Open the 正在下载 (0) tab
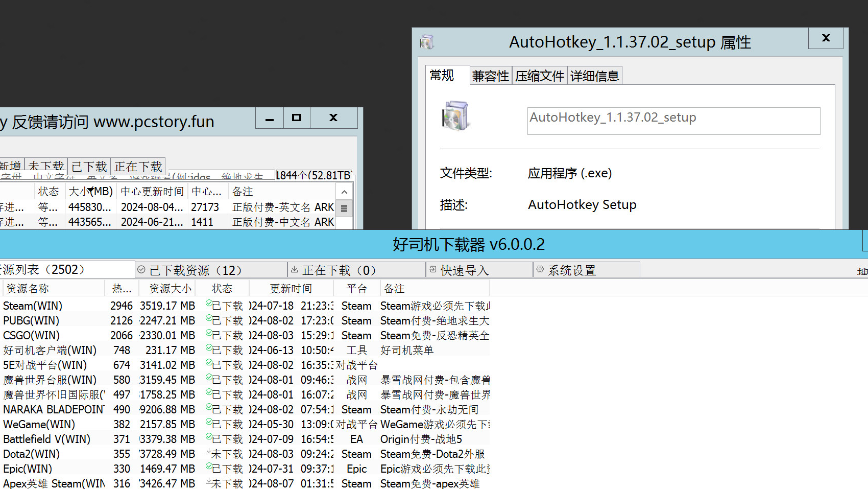868x489 pixels. (357, 270)
